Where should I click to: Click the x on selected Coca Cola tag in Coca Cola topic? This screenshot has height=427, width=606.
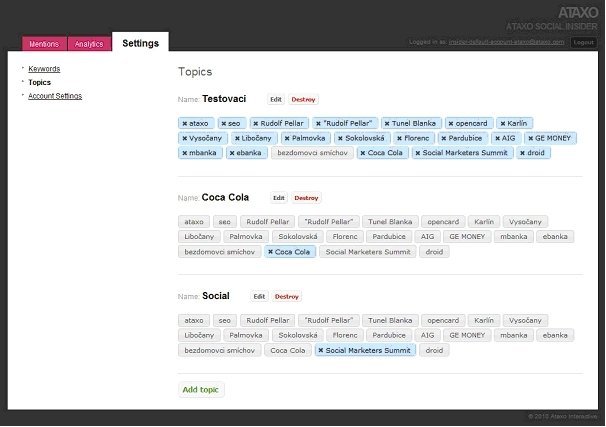[270, 252]
